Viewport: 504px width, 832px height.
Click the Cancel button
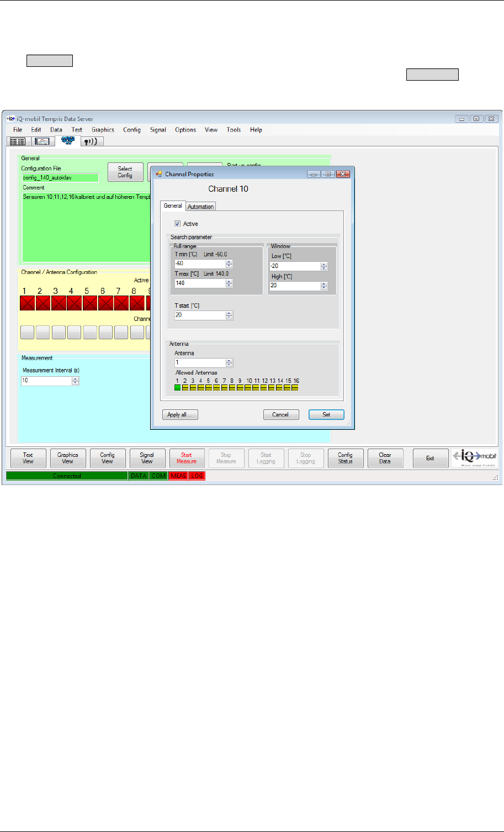(280, 414)
